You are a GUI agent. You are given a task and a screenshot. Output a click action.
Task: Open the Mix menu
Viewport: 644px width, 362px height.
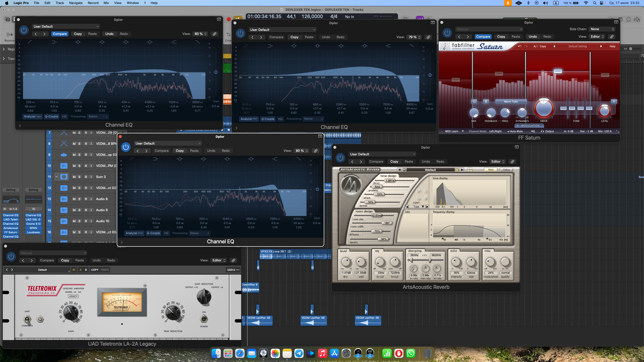click(x=106, y=3)
